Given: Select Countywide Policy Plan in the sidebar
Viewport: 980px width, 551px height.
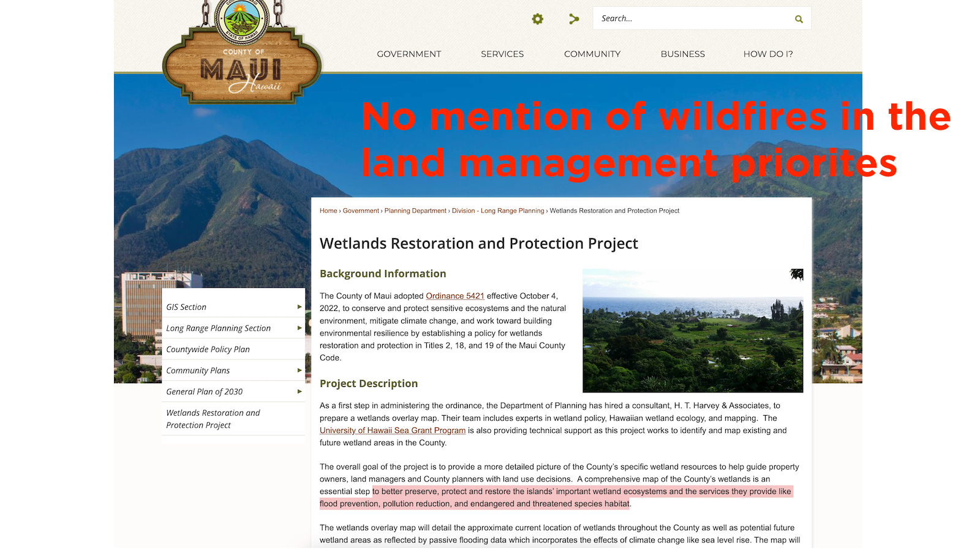Looking at the screenshot, I should click(x=208, y=349).
